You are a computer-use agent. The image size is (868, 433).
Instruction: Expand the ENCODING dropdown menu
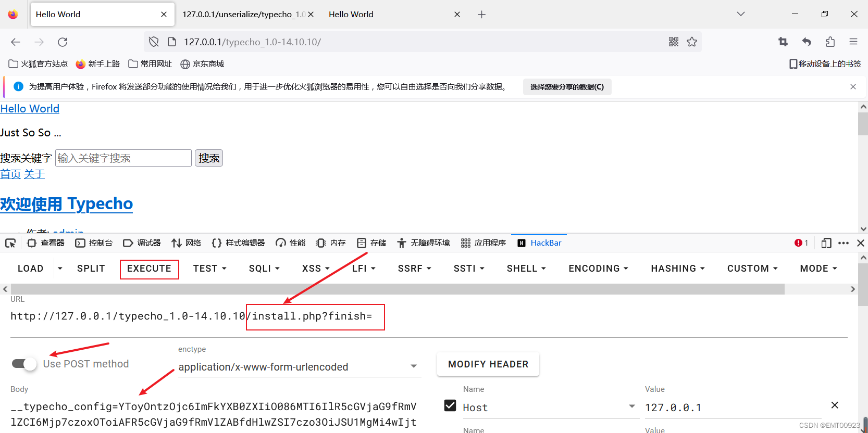(599, 269)
